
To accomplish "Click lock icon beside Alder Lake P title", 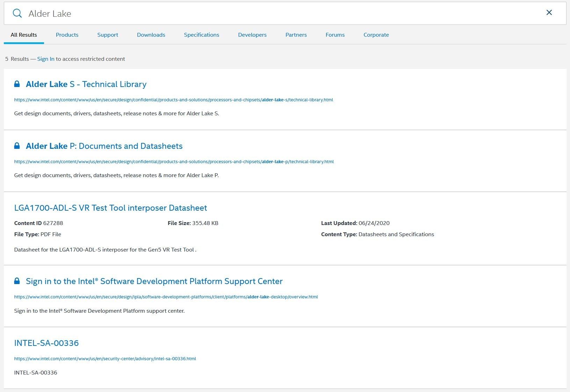I will pos(17,146).
